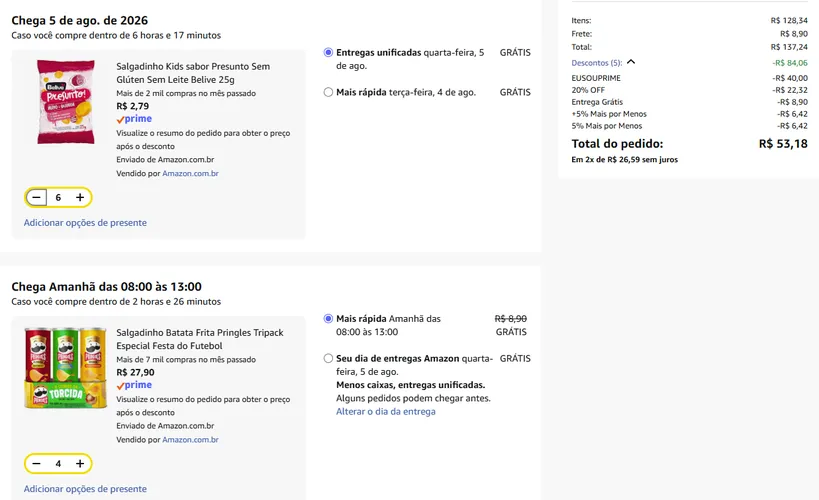Add gift options for Salgadinho Kids Presunto
The image size is (819, 500).
85,223
